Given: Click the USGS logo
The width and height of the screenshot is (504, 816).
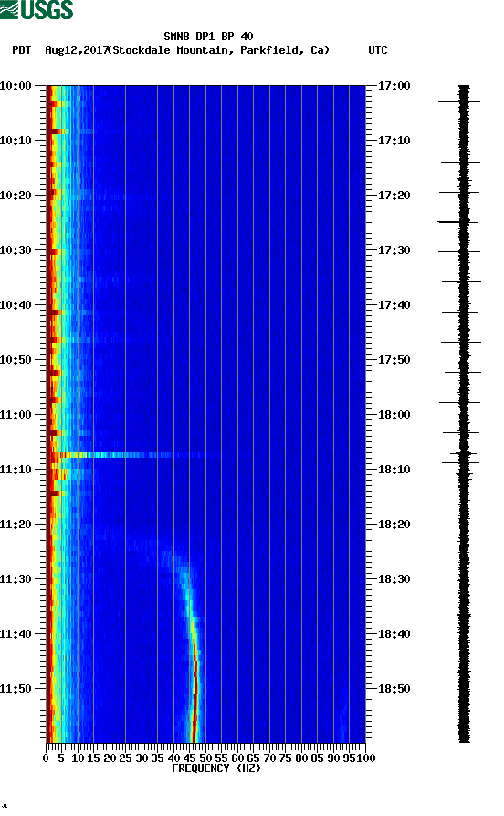Looking at the screenshot, I should (37, 9).
